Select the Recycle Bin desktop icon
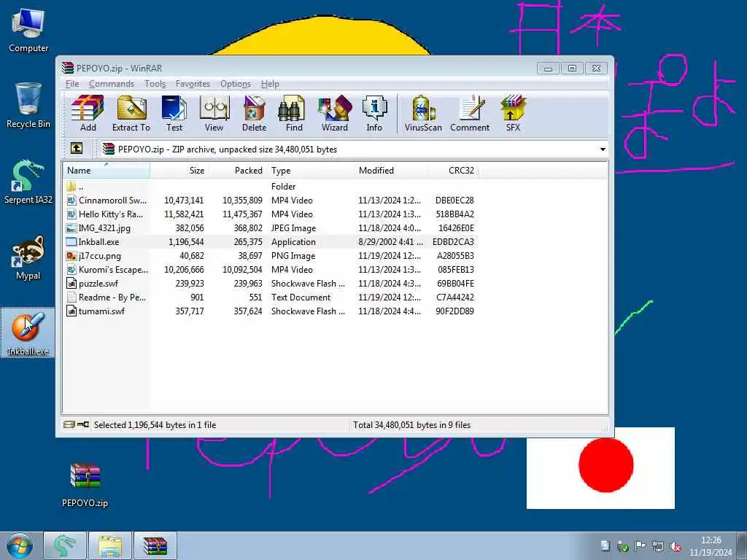 click(x=28, y=106)
